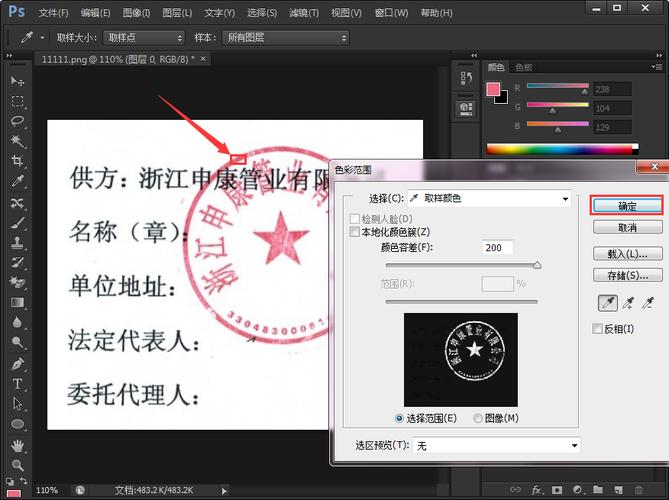Select the Path Selection tool
Screen dimensions: 669x500
click(x=17, y=404)
